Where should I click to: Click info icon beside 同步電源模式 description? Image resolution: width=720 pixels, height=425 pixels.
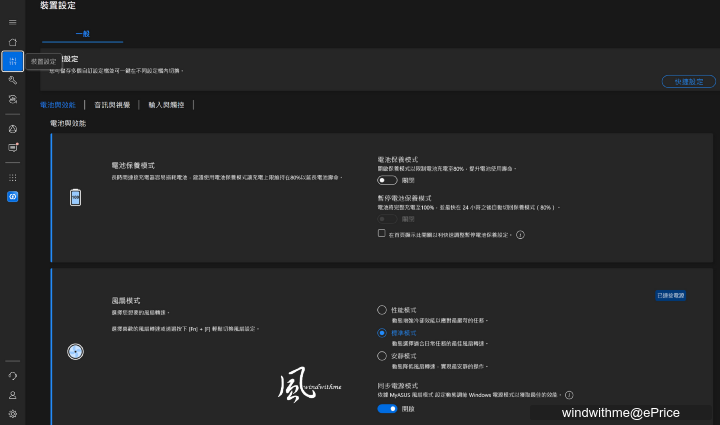[x=569, y=395]
